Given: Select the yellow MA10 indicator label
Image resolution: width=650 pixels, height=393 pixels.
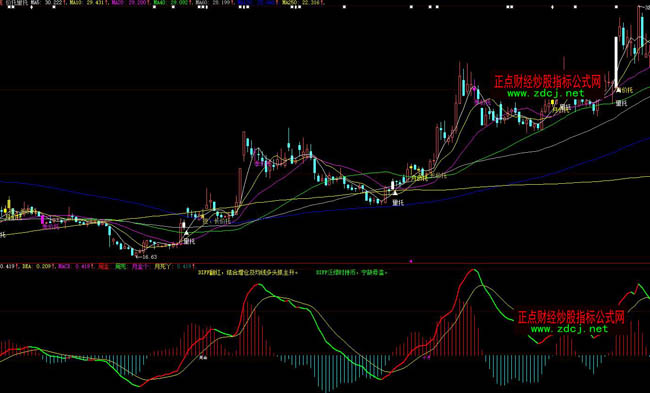Looking at the screenshot, I should pos(75,2).
